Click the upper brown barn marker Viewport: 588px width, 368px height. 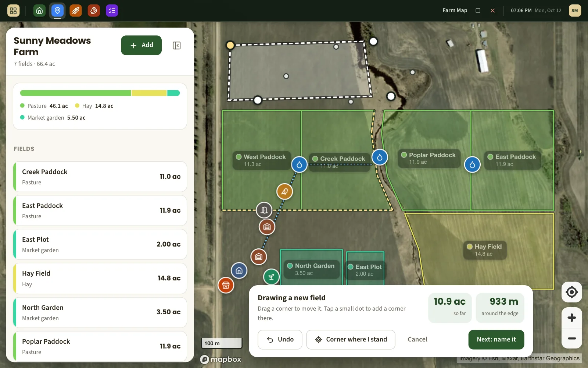[x=267, y=227]
